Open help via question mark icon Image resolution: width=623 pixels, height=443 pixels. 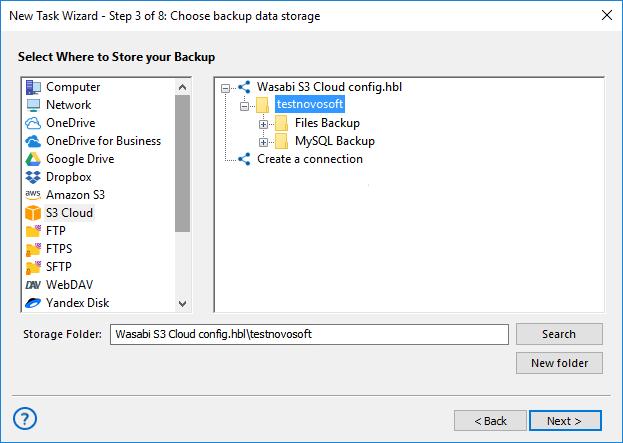[26, 418]
